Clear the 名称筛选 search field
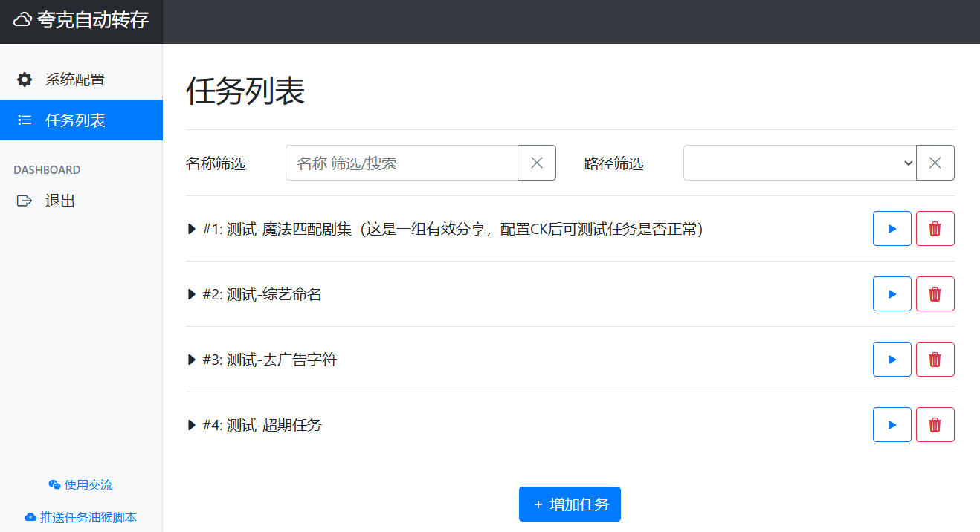The width and height of the screenshot is (980, 532). [536, 163]
